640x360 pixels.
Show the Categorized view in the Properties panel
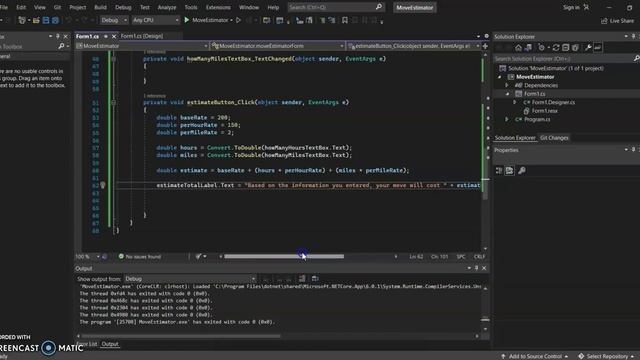click(499, 171)
